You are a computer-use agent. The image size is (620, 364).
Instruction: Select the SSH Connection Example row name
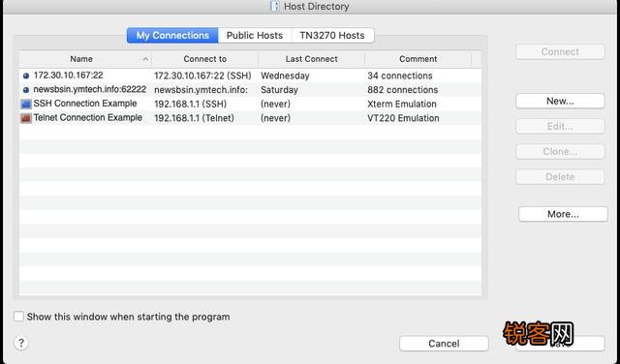85,104
